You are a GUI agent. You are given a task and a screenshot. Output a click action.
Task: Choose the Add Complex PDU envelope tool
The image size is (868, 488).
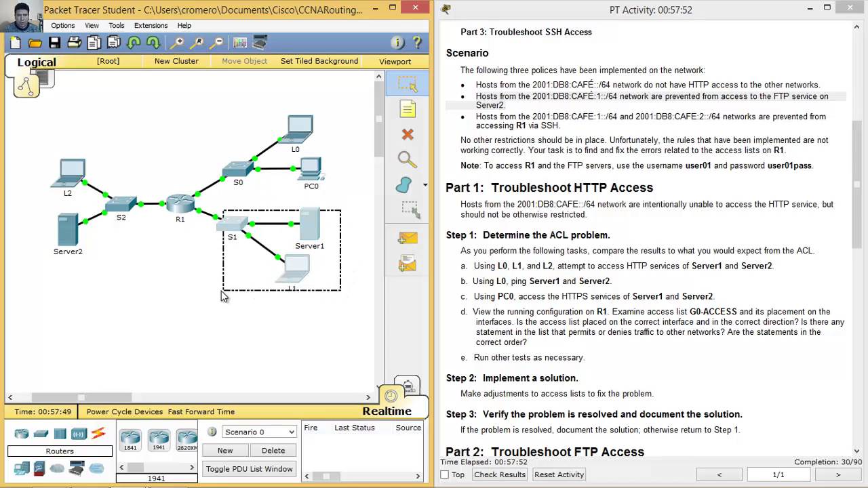pos(407,263)
